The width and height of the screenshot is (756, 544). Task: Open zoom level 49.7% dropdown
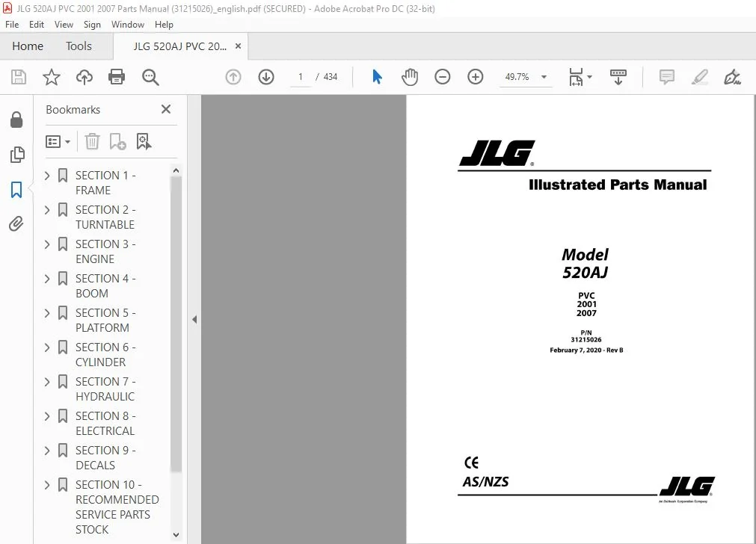coord(544,77)
